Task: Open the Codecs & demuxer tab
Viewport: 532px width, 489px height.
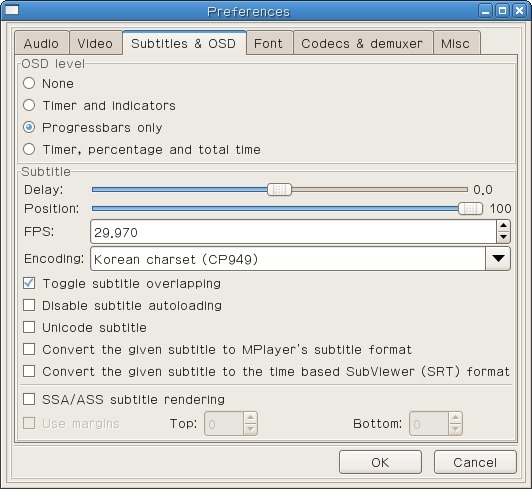Action: tap(362, 43)
